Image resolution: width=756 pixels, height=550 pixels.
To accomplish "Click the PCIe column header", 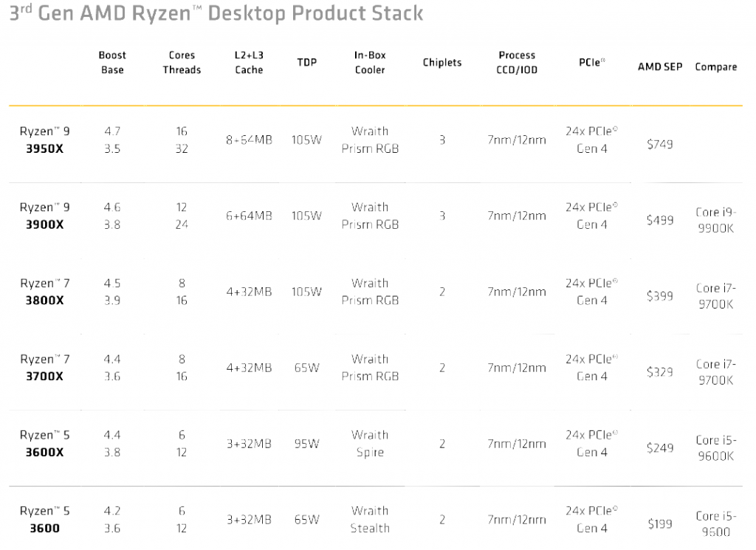I will (592, 62).
